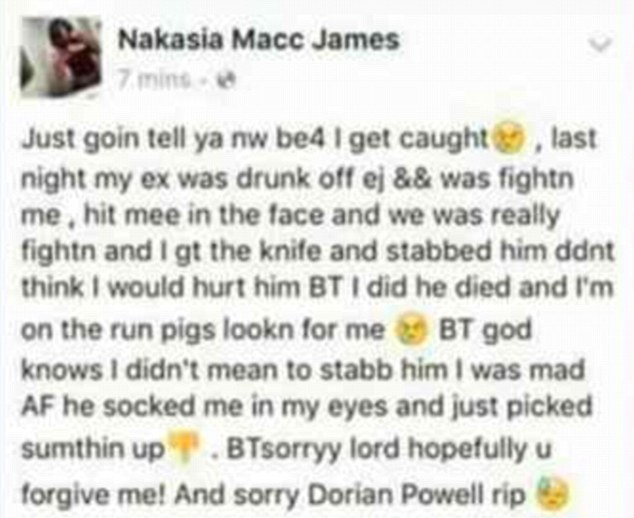Click the line 'knows I didn't mean to stabb'
634x518 pixels.
[303, 369]
